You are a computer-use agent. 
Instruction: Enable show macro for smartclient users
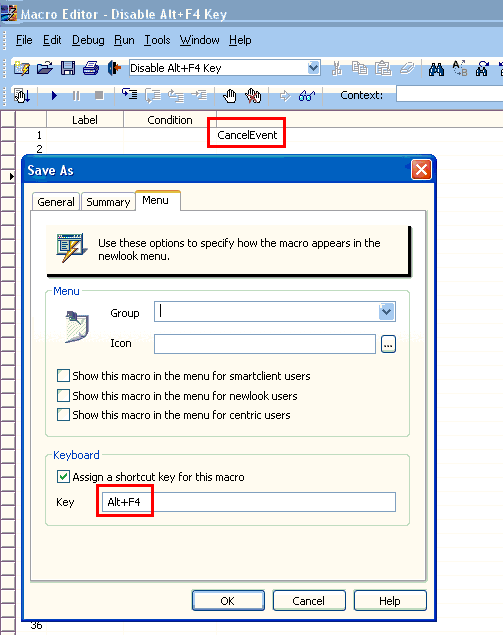coord(63,376)
